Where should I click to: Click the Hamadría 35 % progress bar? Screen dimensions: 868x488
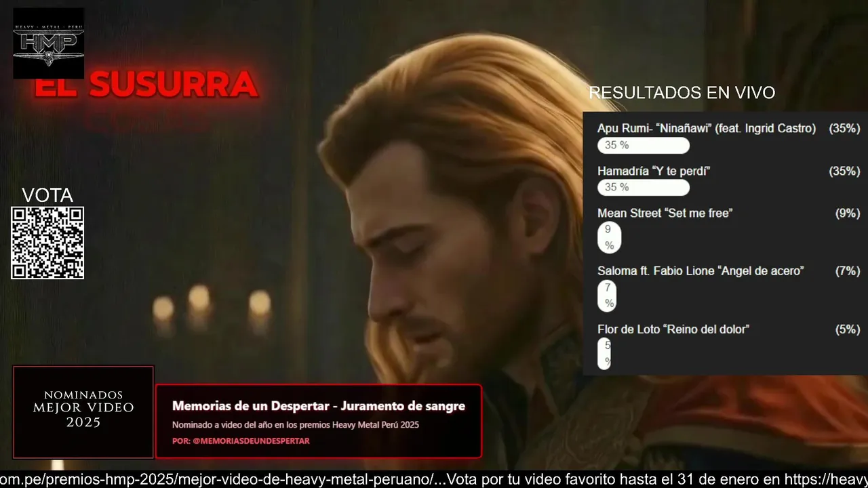click(644, 187)
